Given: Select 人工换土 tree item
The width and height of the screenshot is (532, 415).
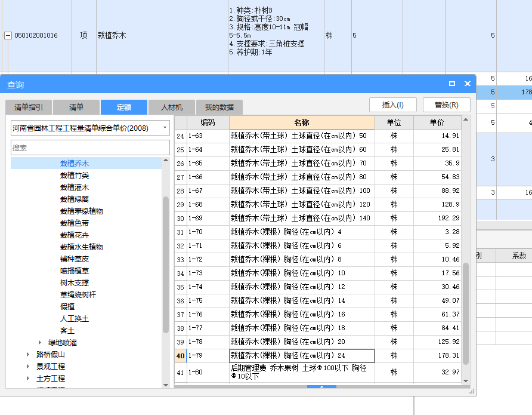Looking at the screenshot, I should click(75, 318).
